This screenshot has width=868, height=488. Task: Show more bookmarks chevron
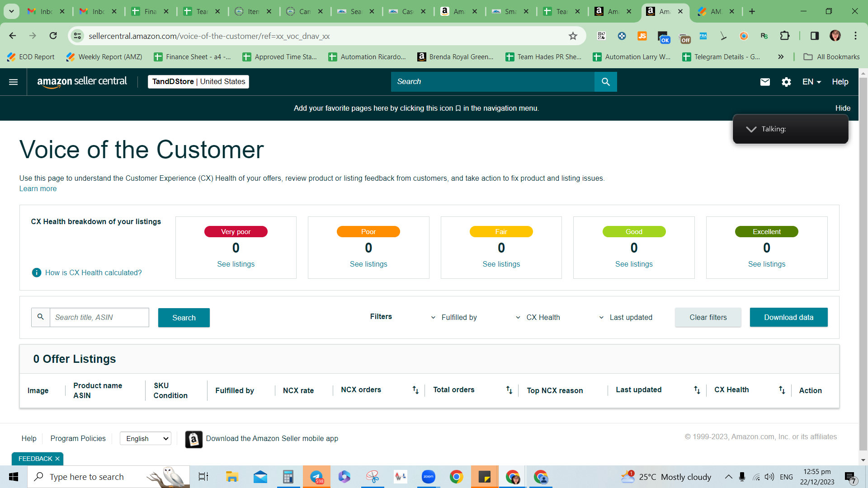(x=781, y=56)
